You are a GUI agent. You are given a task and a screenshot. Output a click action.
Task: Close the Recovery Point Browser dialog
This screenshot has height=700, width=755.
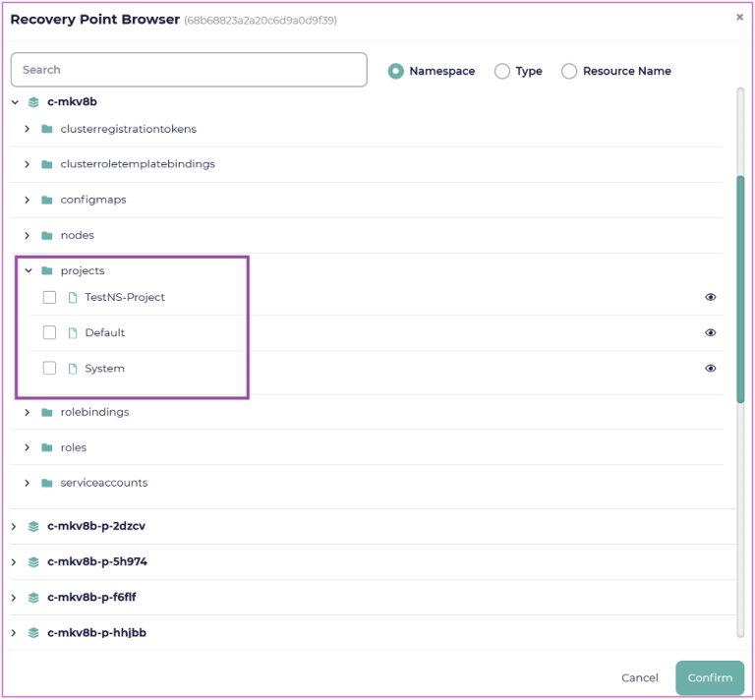pyautogui.click(x=739, y=18)
